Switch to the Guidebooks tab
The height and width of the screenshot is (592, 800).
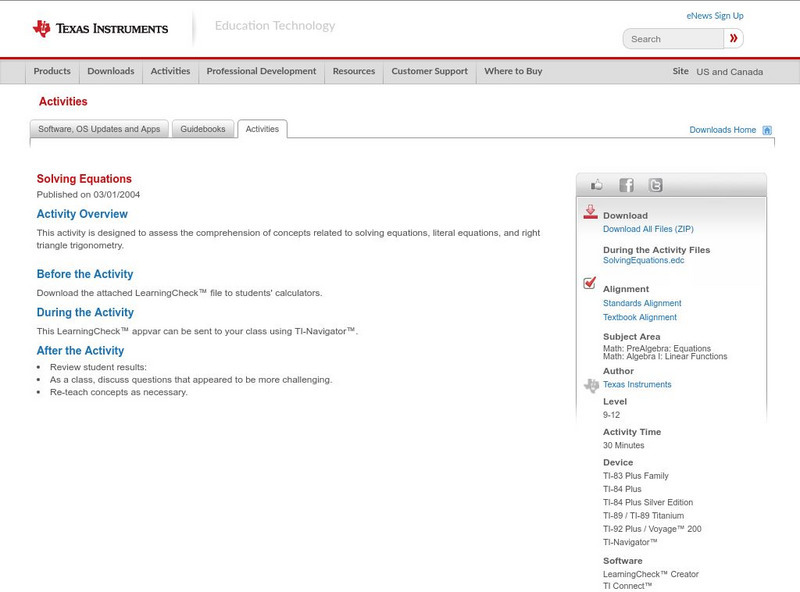(x=203, y=128)
